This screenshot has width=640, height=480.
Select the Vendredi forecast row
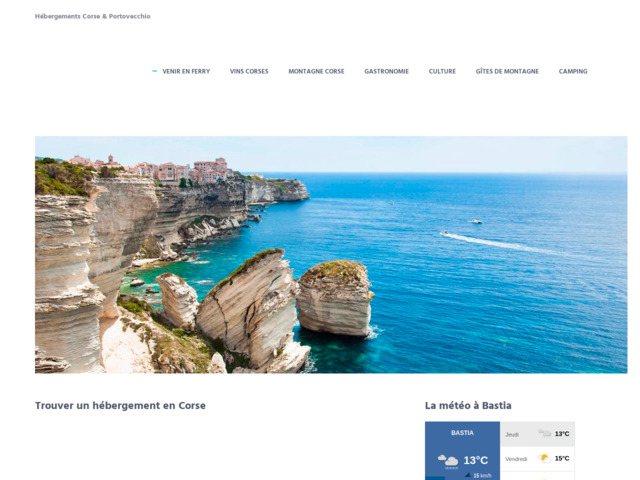pyautogui.click(x=537, y=459)
